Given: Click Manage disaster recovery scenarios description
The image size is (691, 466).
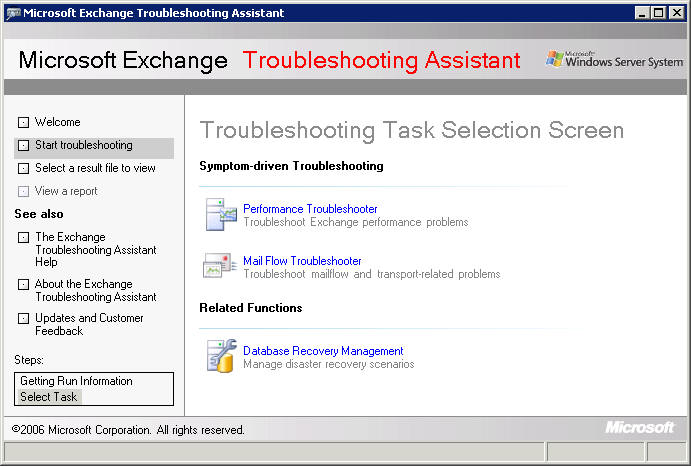Looking at the screenshot, I should point(329,364).
